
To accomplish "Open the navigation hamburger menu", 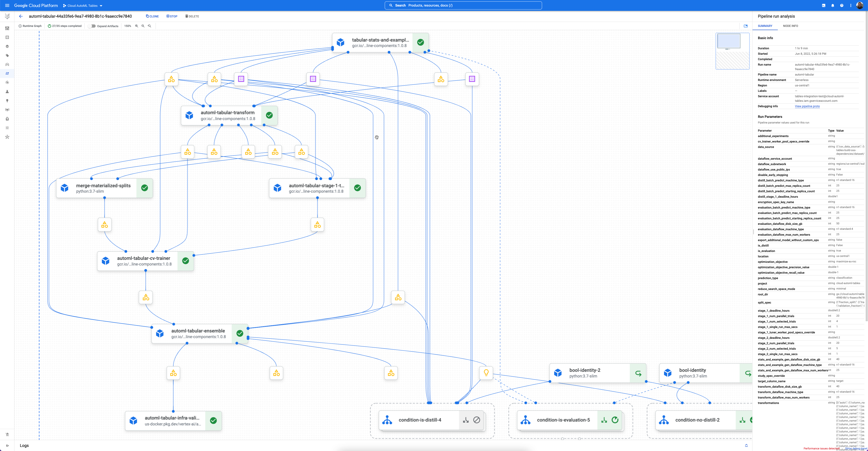I will point(7,5).
